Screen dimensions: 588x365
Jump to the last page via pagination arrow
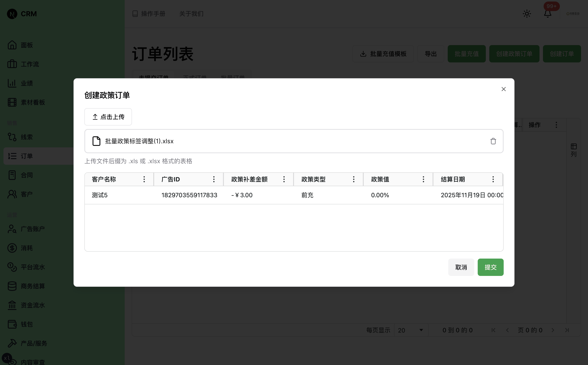(x=567, y=330)
